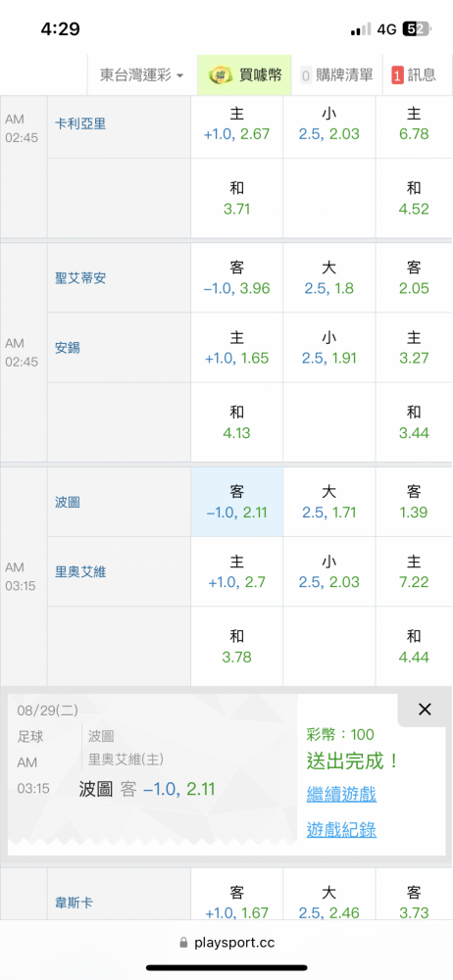The height and width of the screenshot is (980, 453).
Task: Click the 繼續遊戲 link
Action: pos(341,795)
